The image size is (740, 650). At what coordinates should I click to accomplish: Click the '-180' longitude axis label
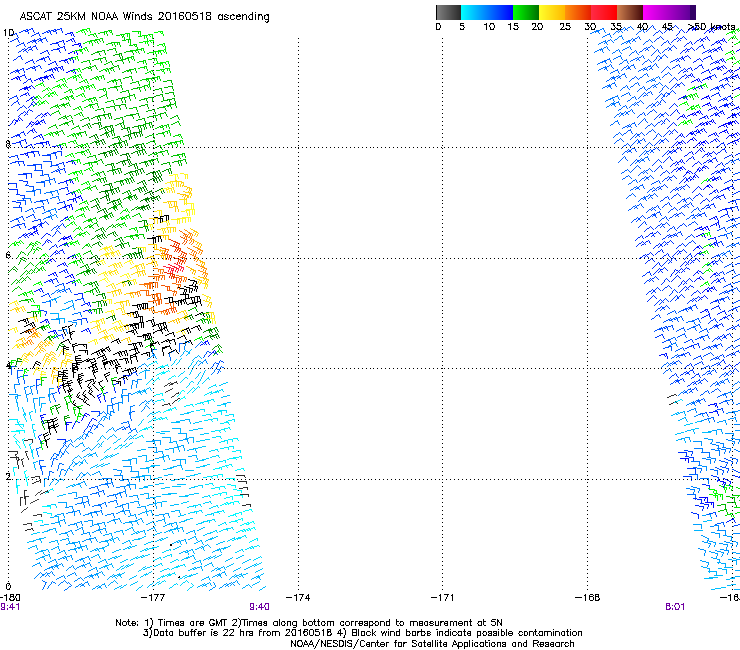coord(10,598)
